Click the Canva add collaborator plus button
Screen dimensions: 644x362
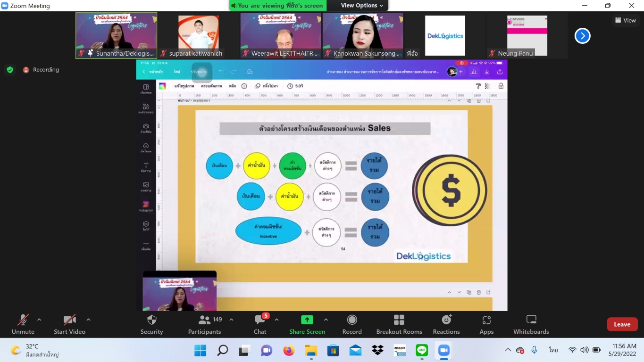461,72
